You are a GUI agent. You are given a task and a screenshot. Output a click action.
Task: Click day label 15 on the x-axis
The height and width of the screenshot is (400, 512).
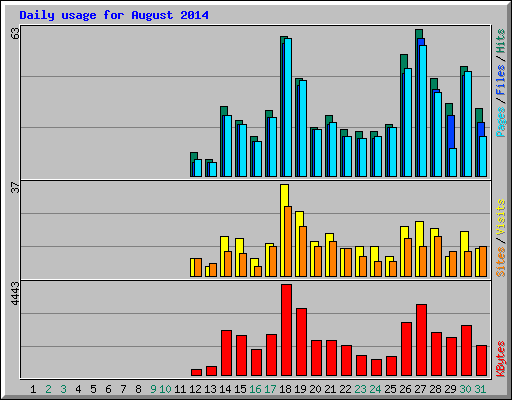[240, 389]
